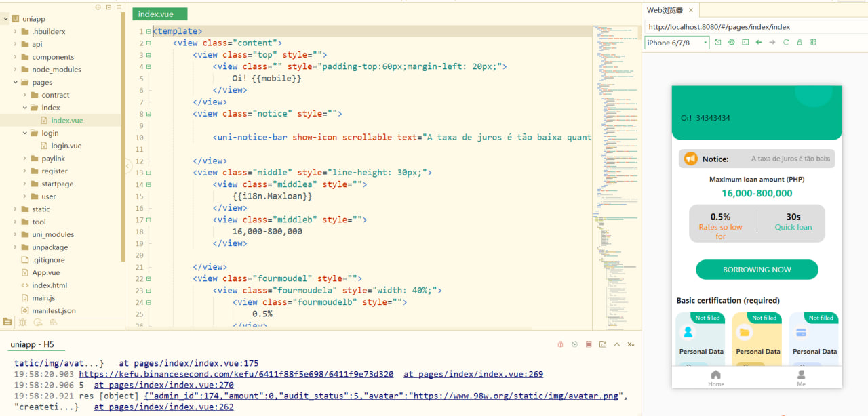Toggle the fold marker on line 22
The width and height of the screenshot is (868, 416).
click(x=149, y=278)
